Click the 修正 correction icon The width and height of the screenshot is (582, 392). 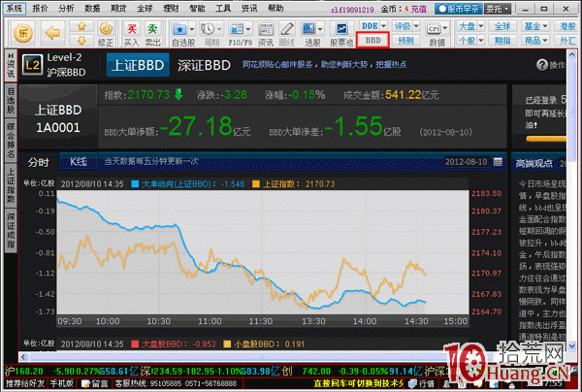tap(106, 34)
